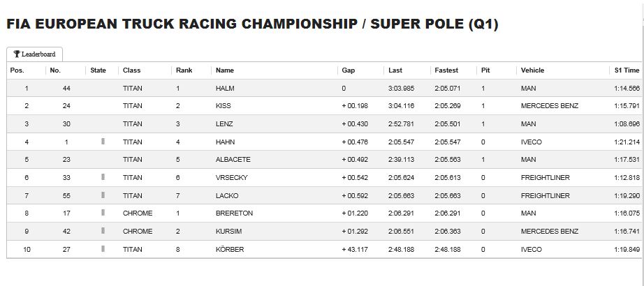
Task: Sort table by Gap column
Action: click(x=349, y=70)
